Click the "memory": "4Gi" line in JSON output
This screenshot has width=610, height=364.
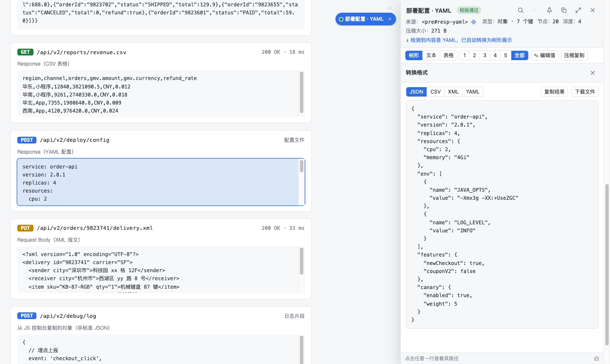[446, 157]
